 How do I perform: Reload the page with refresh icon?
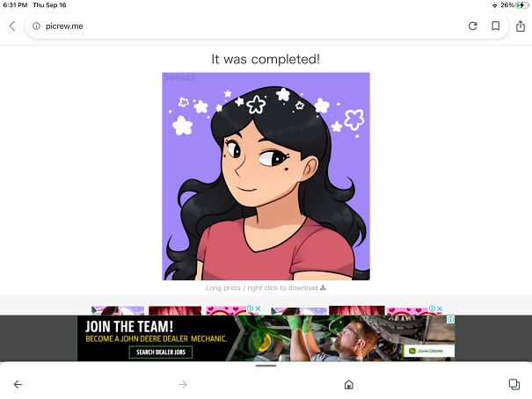(472, 26)
